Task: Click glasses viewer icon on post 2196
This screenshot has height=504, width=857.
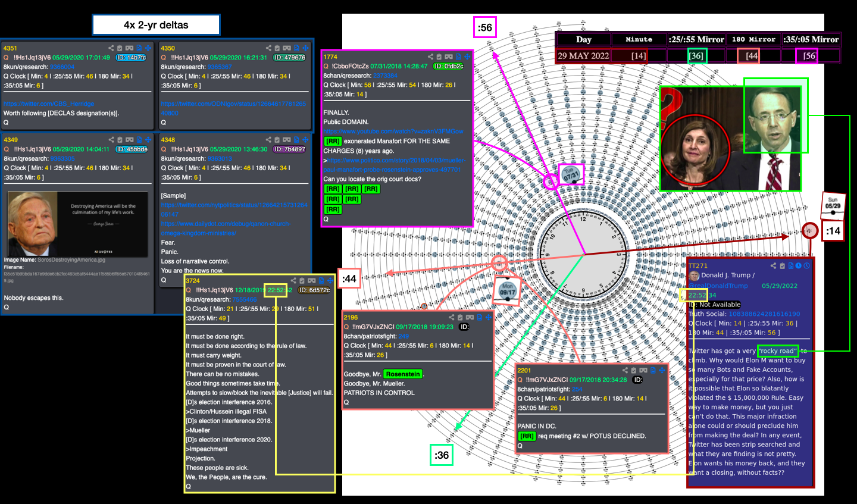Action: pyautogui.click(x=470, y=317)
